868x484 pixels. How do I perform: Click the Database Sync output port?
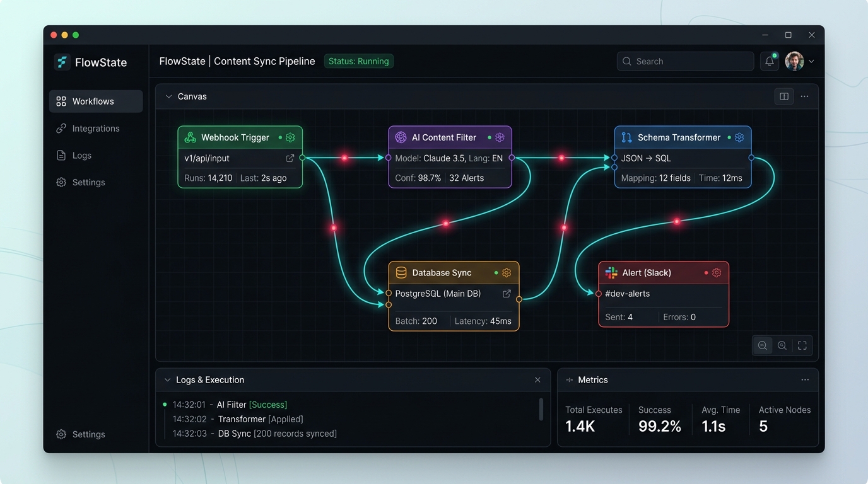(519, 299)
